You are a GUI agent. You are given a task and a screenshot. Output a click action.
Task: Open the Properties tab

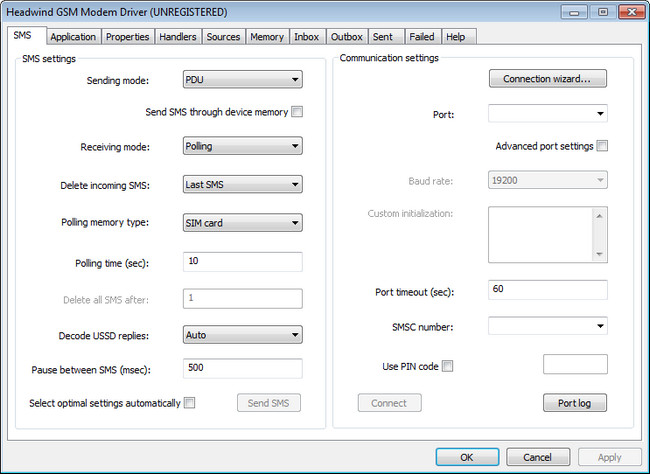pyautogui.click(x=128, y=36)
